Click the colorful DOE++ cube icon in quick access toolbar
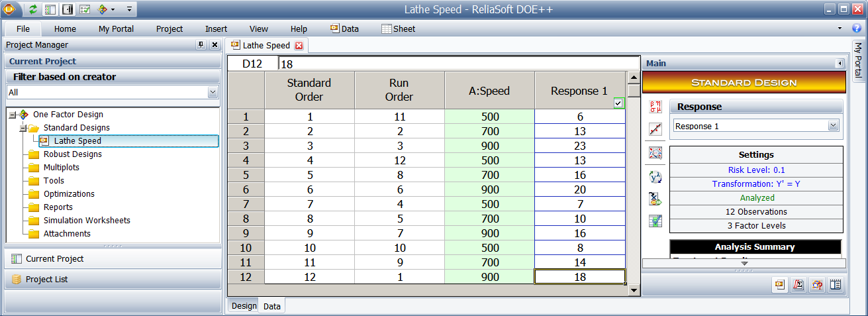868x316 pixels. (102, 9)
